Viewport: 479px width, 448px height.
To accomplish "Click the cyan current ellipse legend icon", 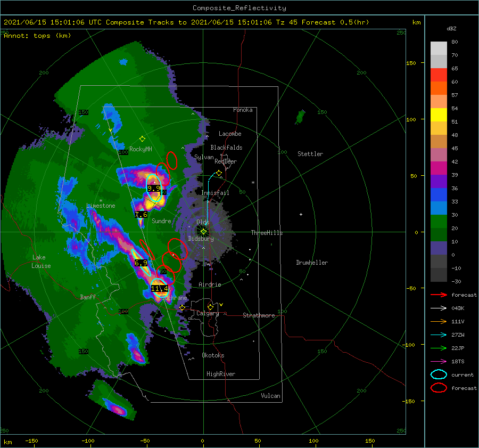I will point(439,374).
